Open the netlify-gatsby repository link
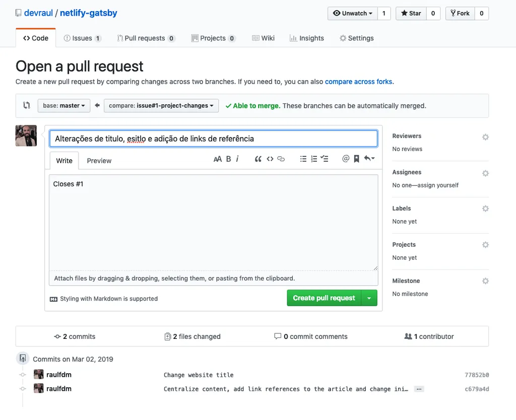The image size is (516, 420). coord(89,13)
